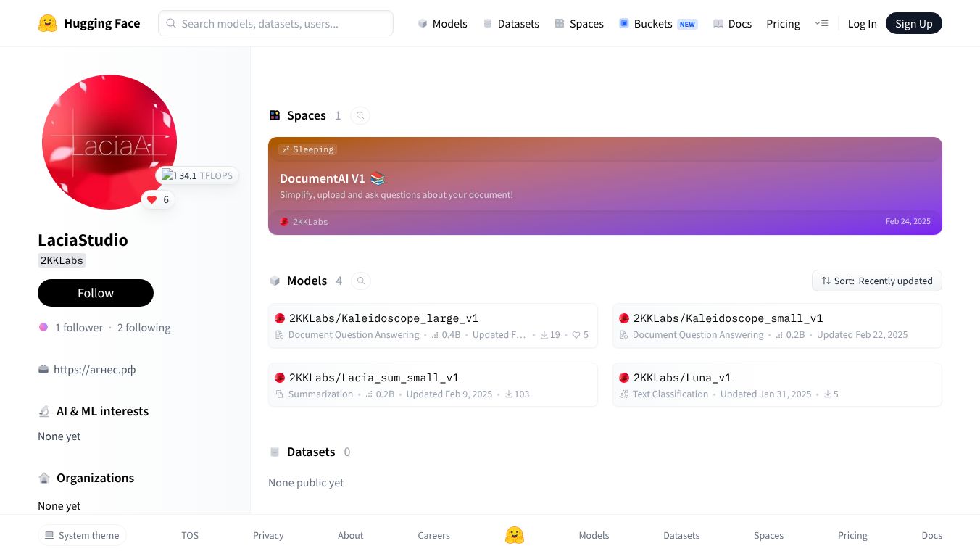Click the Models section heading
980x551 pixels.
(307, 281)
